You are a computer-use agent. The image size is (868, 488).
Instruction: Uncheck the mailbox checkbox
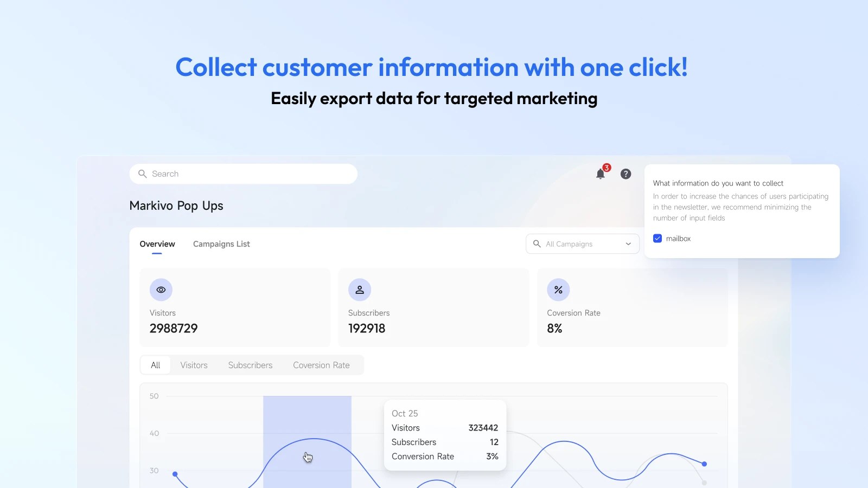(x=658, y=239)
